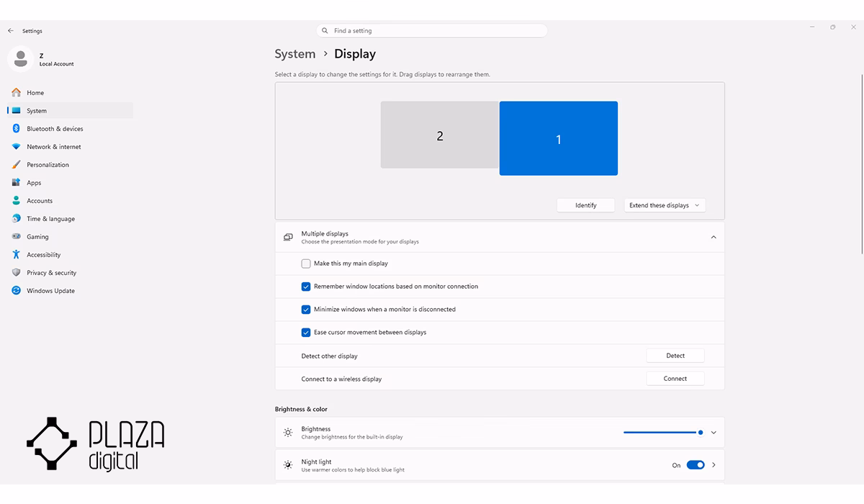Click the Apps icon in sidebar
864x504 pixels.
click(x=16, y=183)
